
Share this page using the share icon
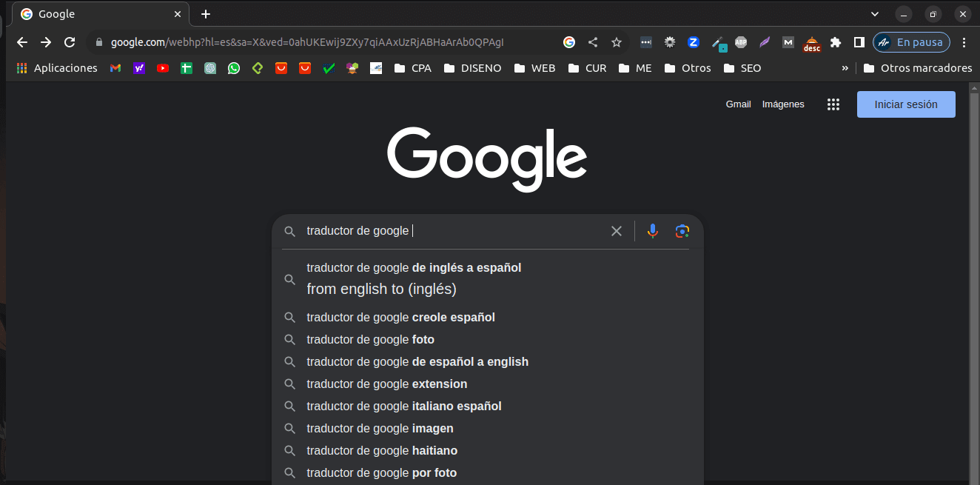593,42
